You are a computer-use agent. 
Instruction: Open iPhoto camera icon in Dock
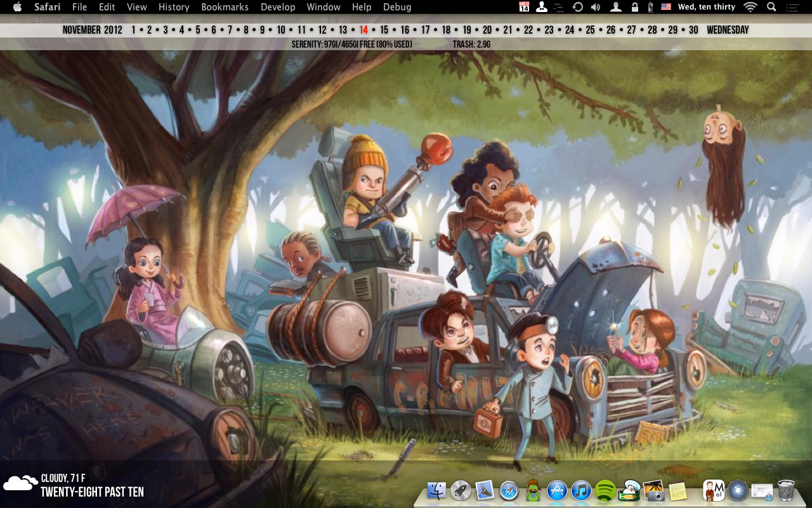tap(653, 491)
